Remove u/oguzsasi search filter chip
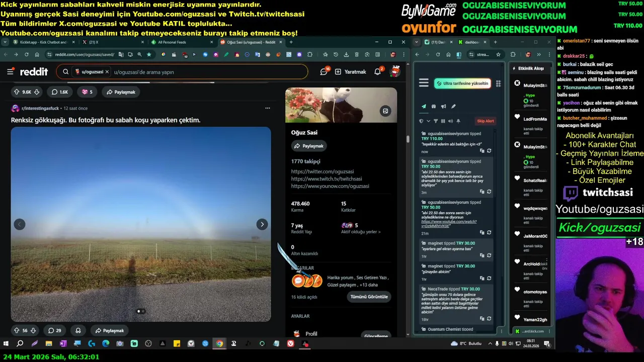644x362 pixels. coord(107,72)
